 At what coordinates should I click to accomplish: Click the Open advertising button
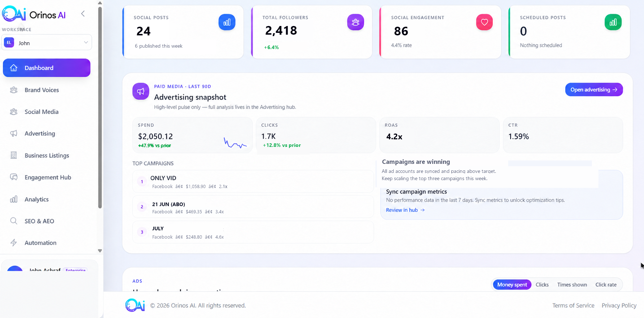594,90
